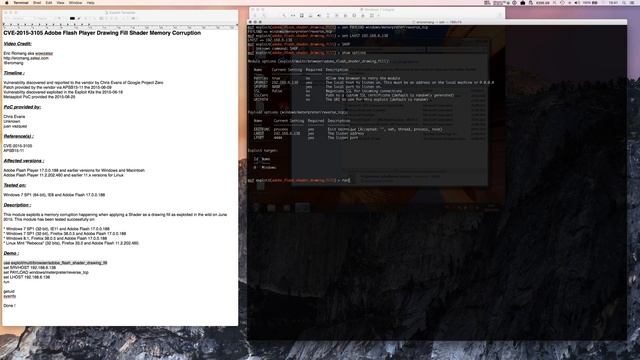640x360 pixels.
Task: Click the 'Description :' heading
Action: click(x=17, y=205)
